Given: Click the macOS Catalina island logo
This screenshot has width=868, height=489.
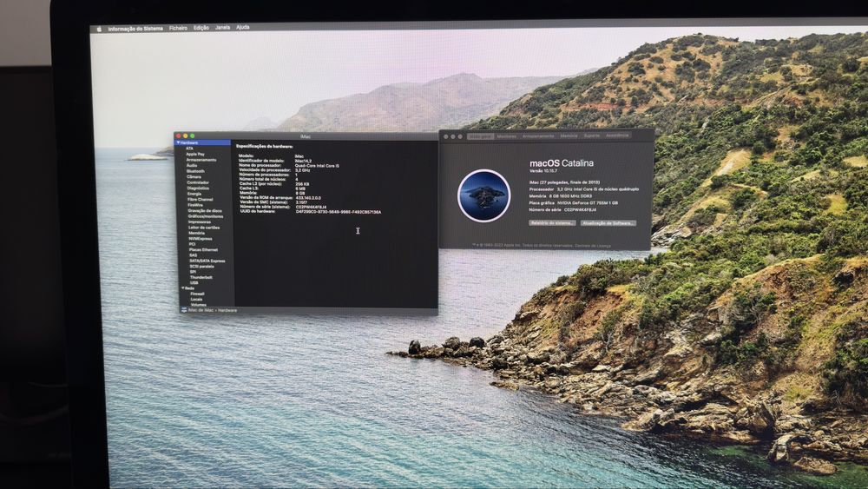Looking at the screenshot, I should (x=483, y=195).
